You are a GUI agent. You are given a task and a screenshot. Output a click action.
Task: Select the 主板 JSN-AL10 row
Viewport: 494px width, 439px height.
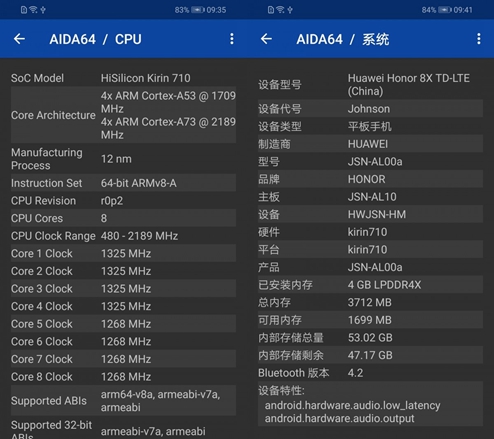point(370,197)
